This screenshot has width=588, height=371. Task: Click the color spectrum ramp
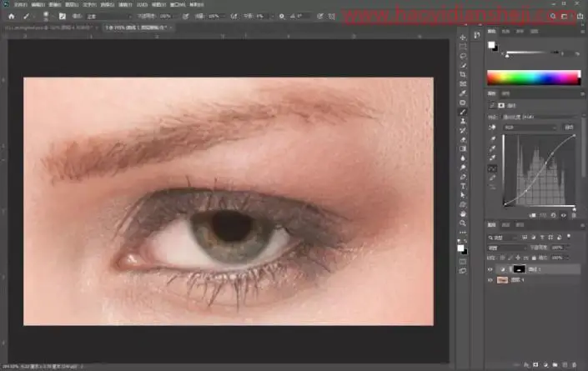click(x=534, y=78)
